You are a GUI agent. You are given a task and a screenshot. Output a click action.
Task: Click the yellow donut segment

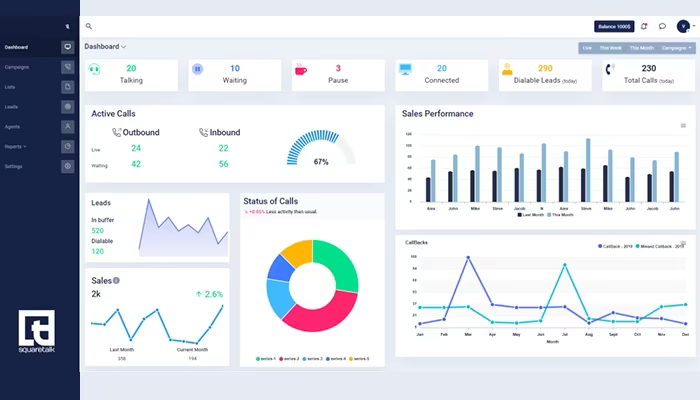(298, 252)
